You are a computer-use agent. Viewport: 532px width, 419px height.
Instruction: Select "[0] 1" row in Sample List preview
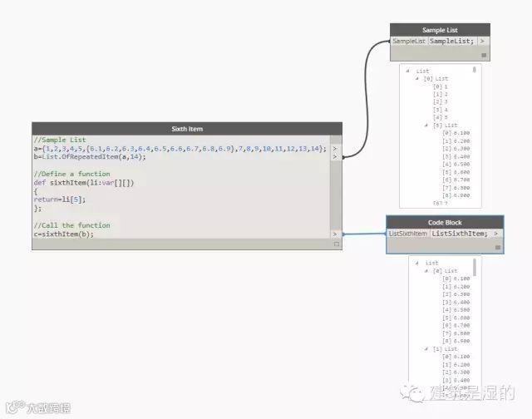click(x=441, y=86)
